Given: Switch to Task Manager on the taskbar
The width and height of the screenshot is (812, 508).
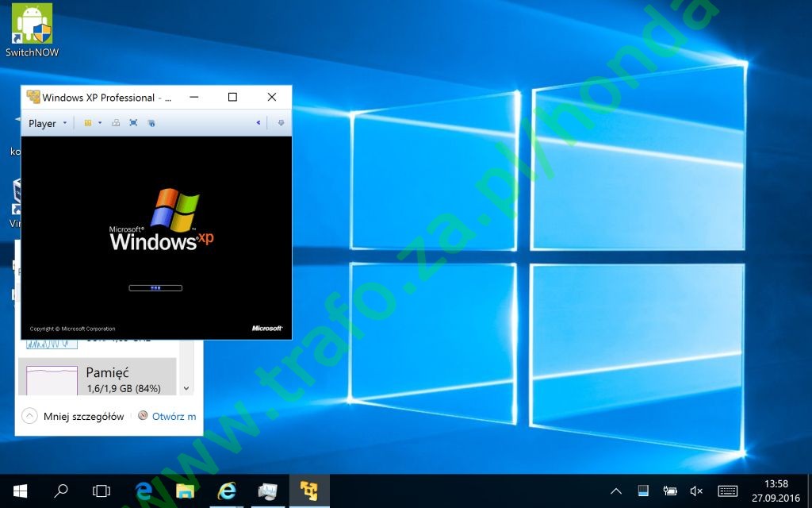Looking at the screenshot, I should 268,491.
